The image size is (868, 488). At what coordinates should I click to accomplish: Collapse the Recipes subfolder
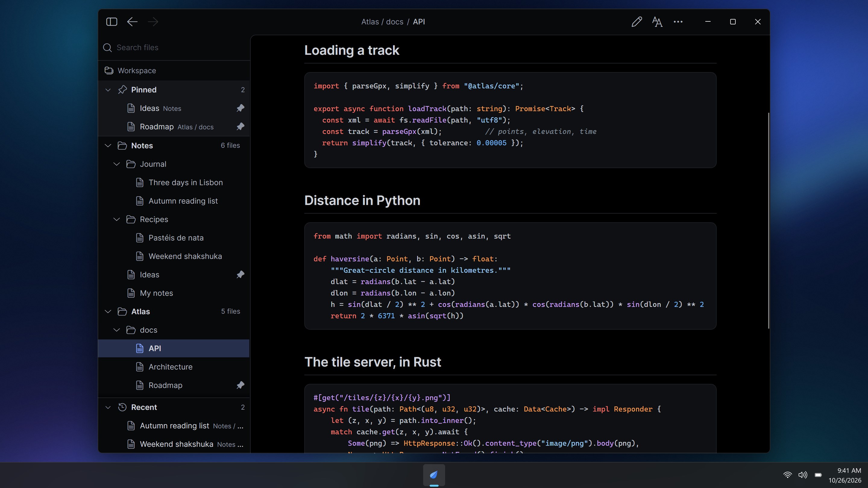tap(117, 219)
